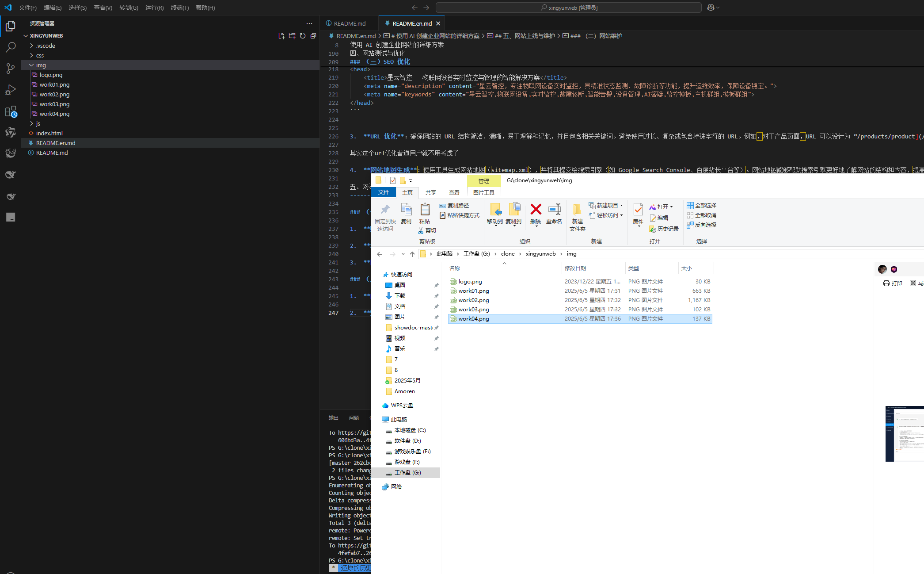924x574 pixels.
Task: Click the Delete red X in ribbon
Action: point(536,214)
